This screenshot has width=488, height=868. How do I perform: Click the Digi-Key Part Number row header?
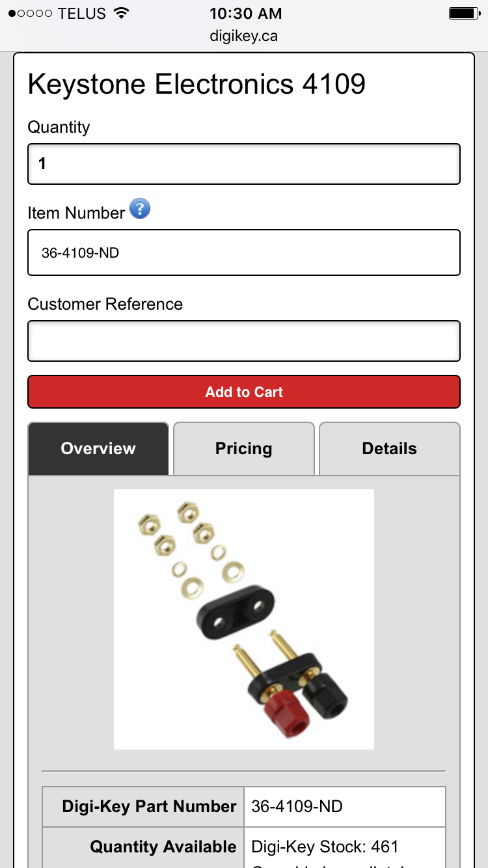pos(149,807)
